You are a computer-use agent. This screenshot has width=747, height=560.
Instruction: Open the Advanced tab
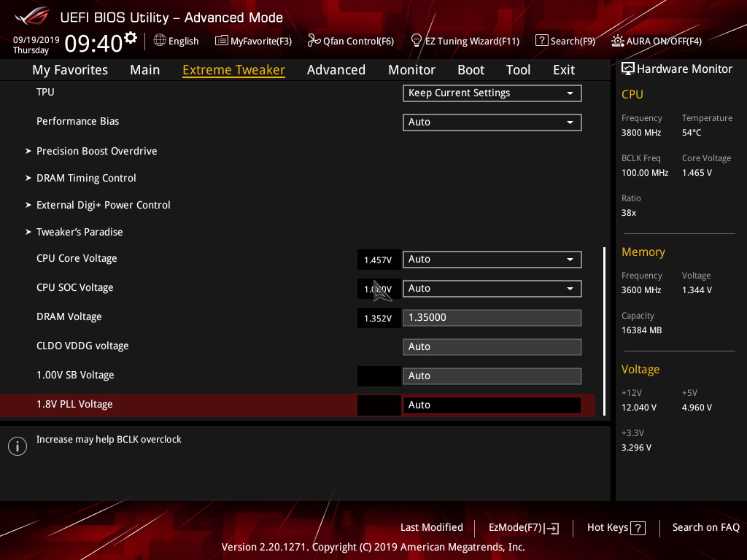[x=336, y=70]
